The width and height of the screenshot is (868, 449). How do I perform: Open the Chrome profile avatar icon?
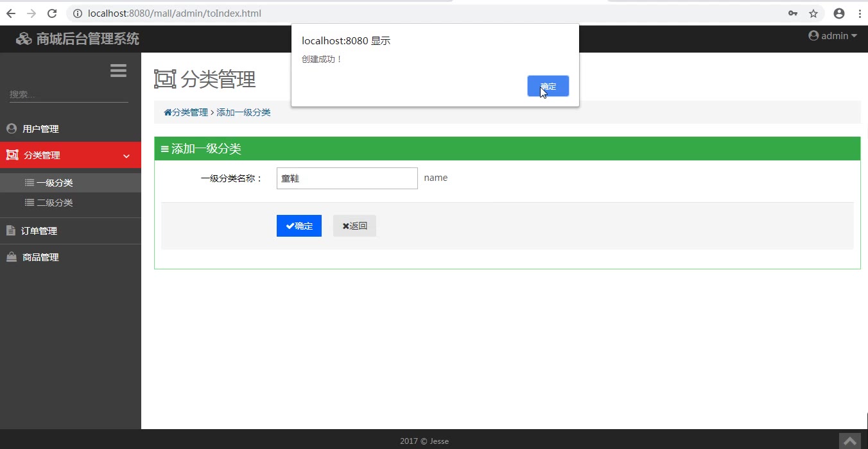(x=839, y=13)
